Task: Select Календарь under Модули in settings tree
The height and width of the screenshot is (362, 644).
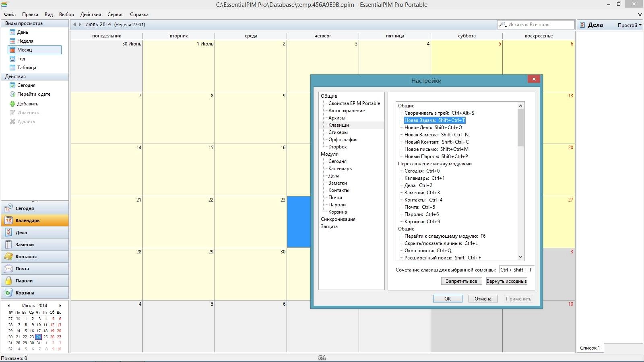Action: 340,169
